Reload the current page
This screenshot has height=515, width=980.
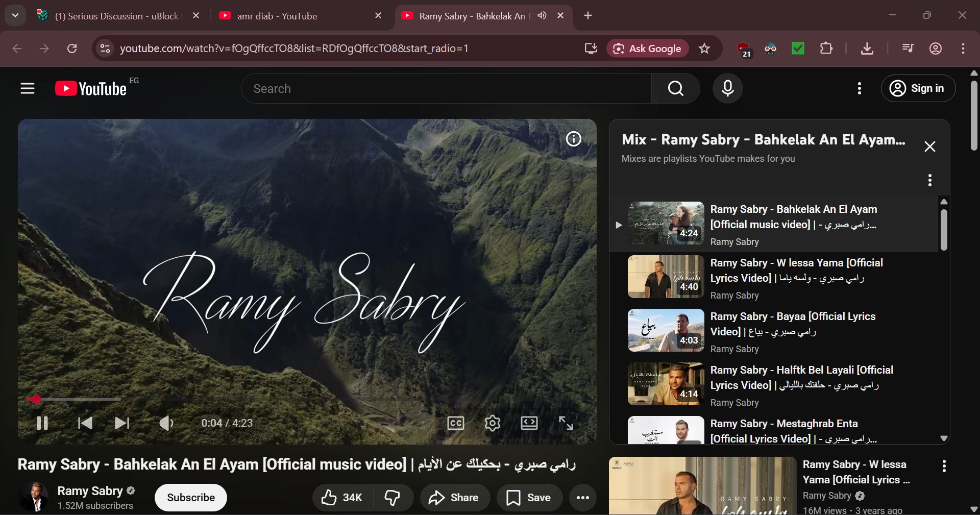click(72, 48)
